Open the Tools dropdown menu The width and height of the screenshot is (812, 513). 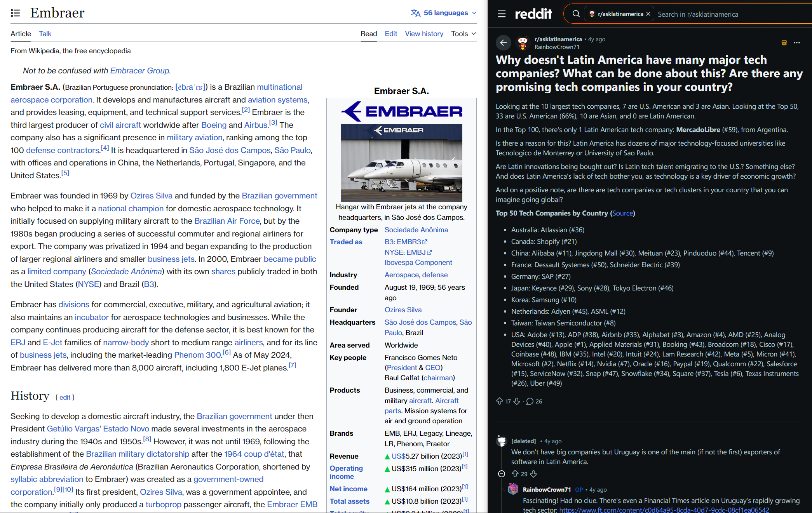(x=463, y=34)
